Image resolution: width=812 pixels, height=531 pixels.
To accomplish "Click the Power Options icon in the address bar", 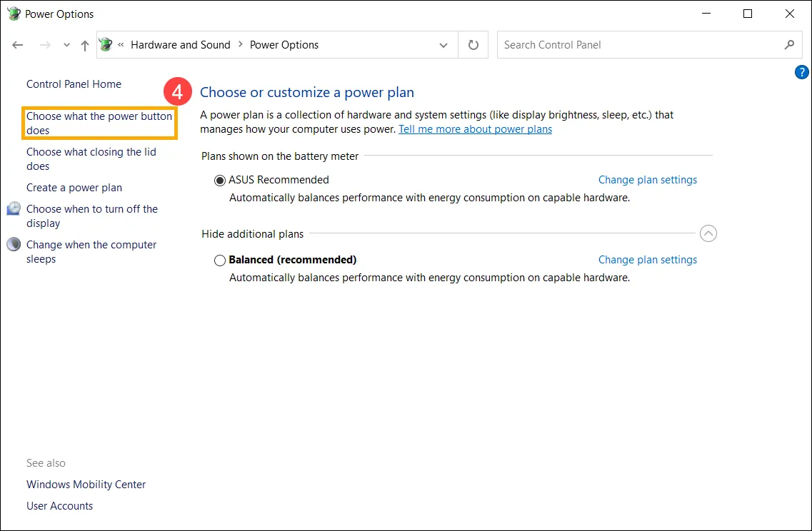I will coord(105,44).
